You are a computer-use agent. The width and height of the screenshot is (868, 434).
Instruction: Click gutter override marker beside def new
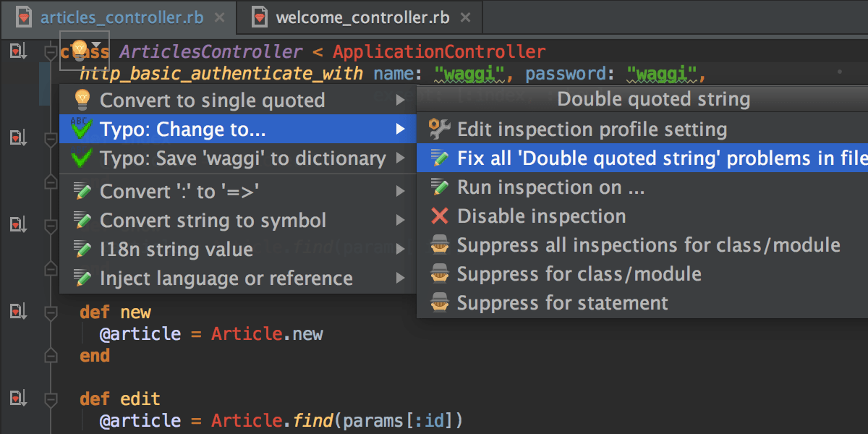pos(17,312)
